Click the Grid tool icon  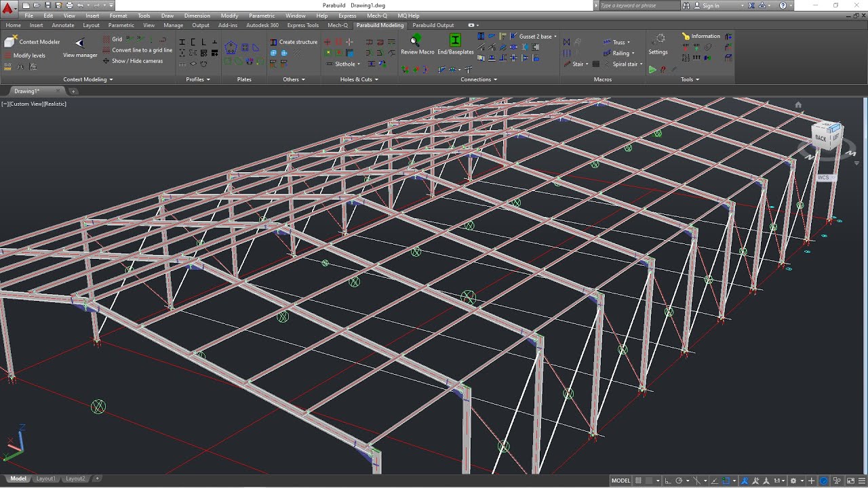tap(107, 39)
